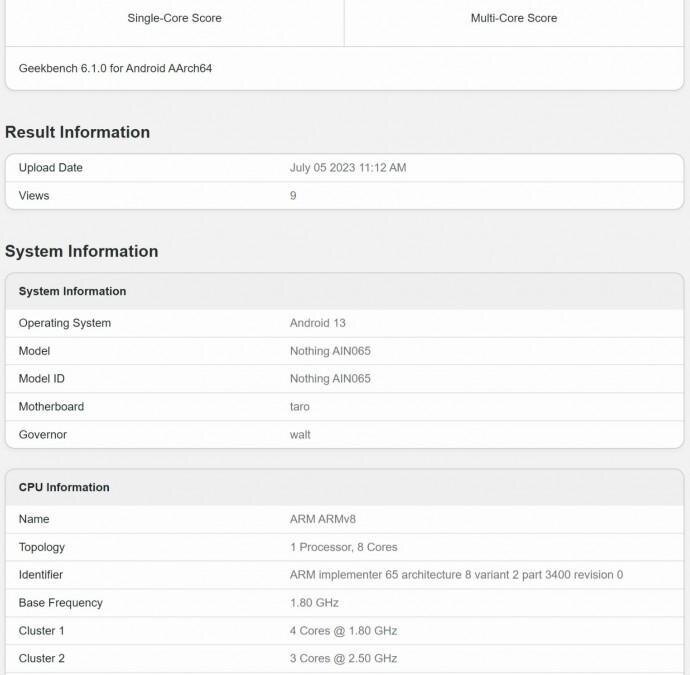Click the Model value Nothing AIN065

(x=330, y=351)
